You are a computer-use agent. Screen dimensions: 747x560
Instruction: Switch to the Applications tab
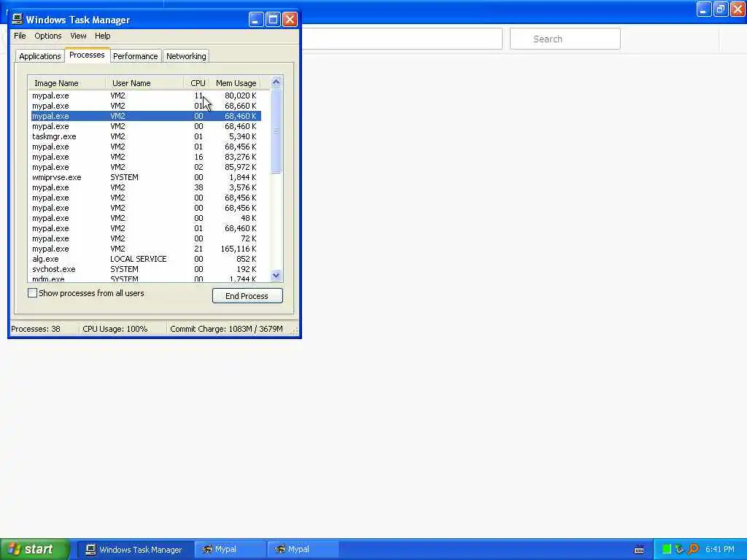(40, 56)
